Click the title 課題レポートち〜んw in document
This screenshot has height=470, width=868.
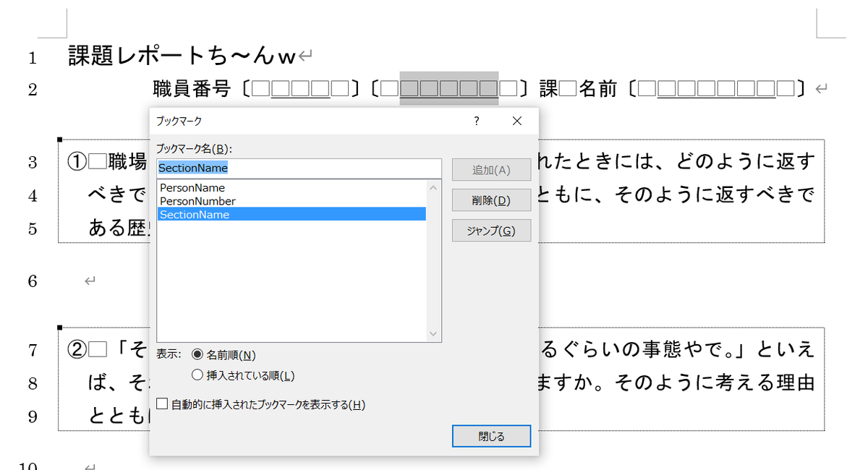coord(182,56)
